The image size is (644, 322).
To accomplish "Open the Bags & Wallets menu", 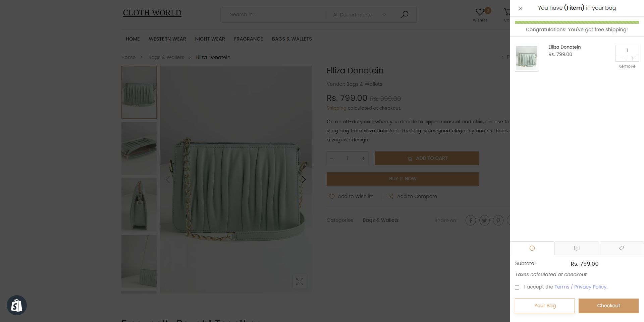I will [x=292, y=39].
